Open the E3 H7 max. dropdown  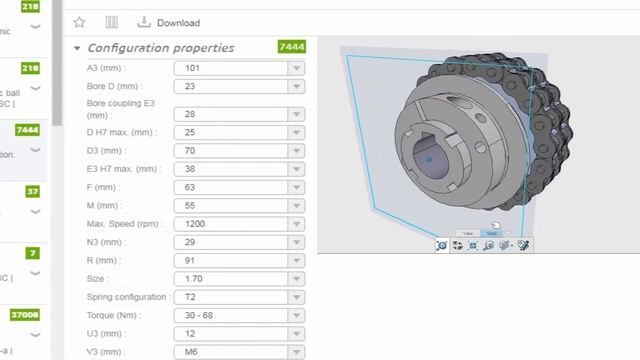239,169
